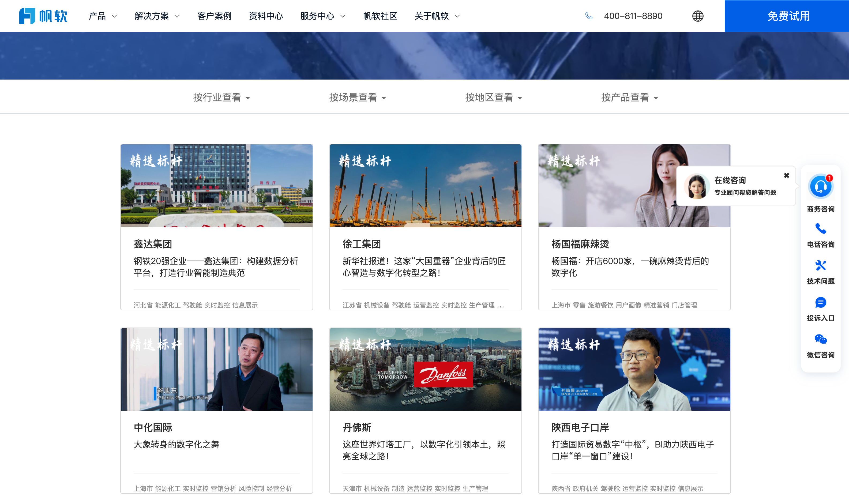Click the 微信咨询 WeChat icon
The image size is (849, 504).
pos(820,339)
